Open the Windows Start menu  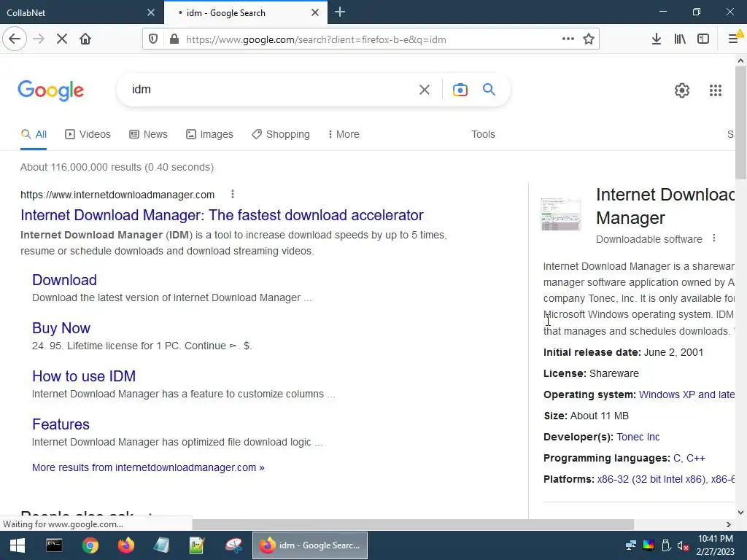18,545
